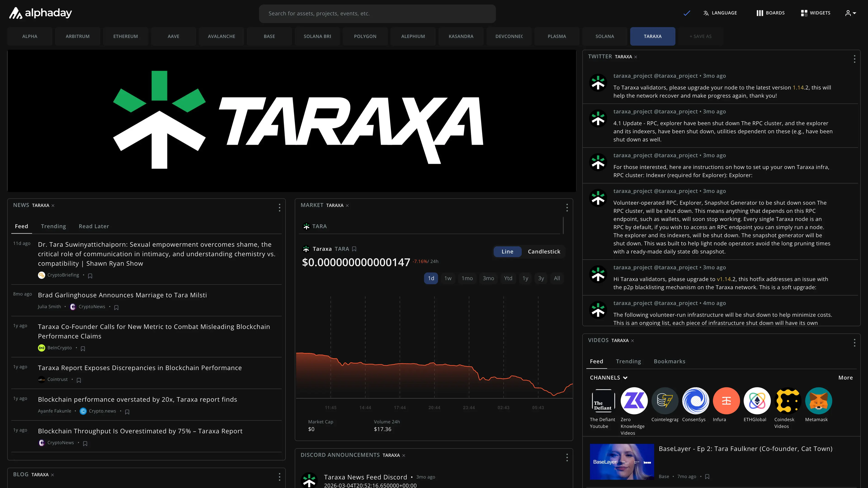Screen dimensions: 868x488
Task: Open the Taraxa Report Exposes Discrepancies headline
Action: (139, 368)
